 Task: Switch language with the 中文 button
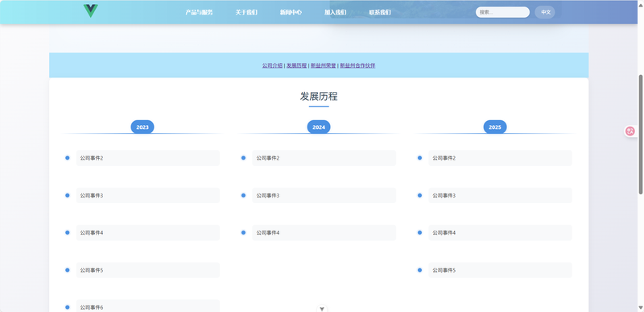point(545,12)
